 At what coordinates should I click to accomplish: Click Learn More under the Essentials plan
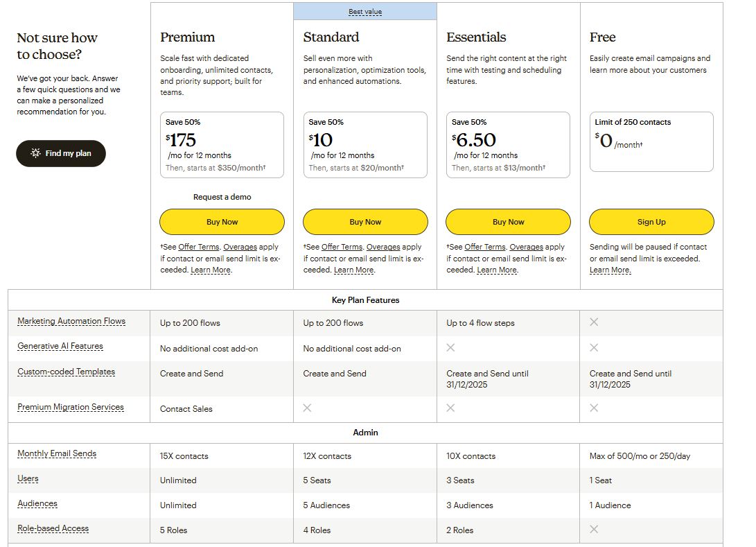497,270
